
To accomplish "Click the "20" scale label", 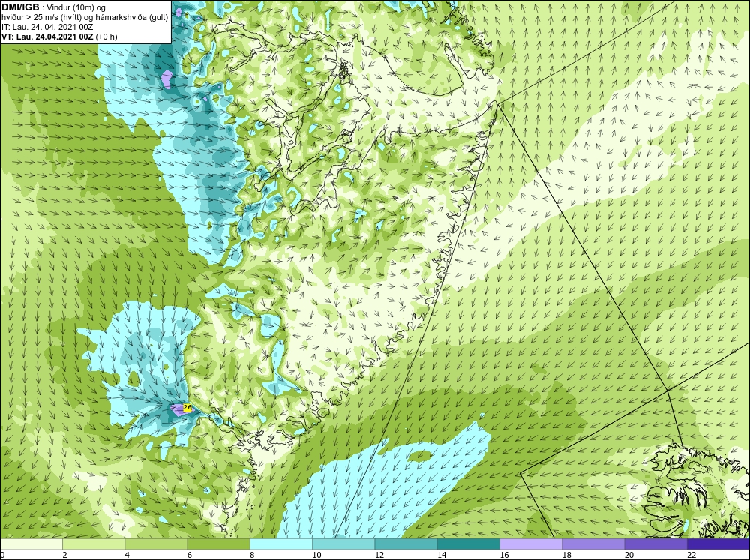I will coord(629,555).
